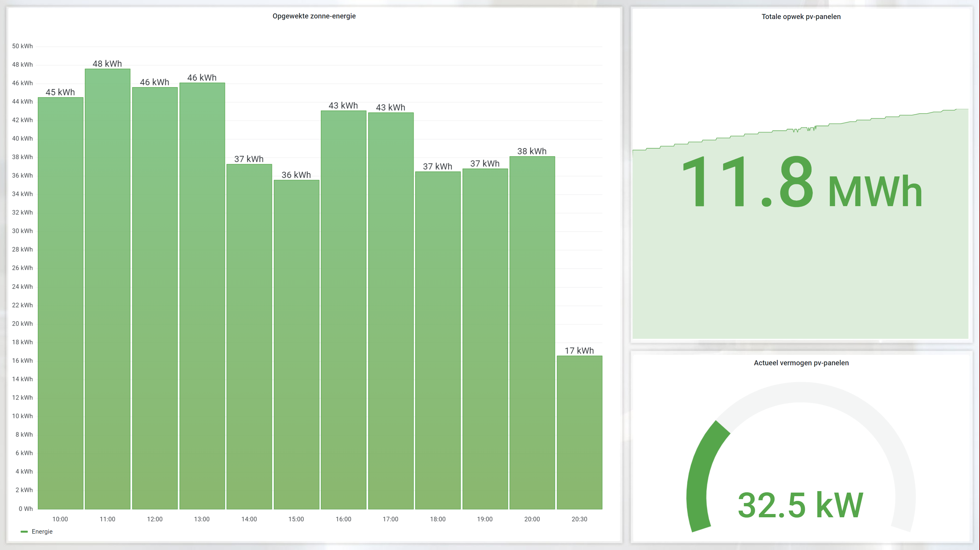Screen dimensions: 980x550
Task: Click the 48 kWh bar at 11:00
Action: click(x=108, y=289)
